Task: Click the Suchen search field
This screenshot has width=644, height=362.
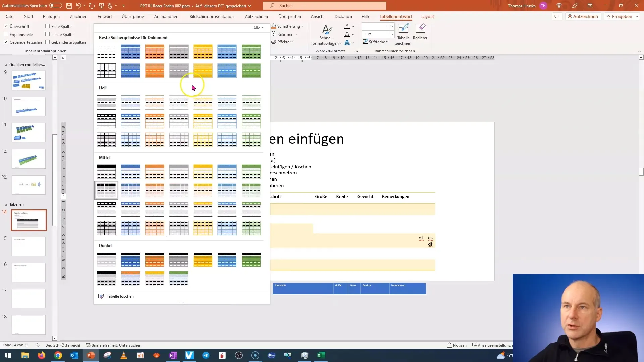Action: (x=325, y=6)
